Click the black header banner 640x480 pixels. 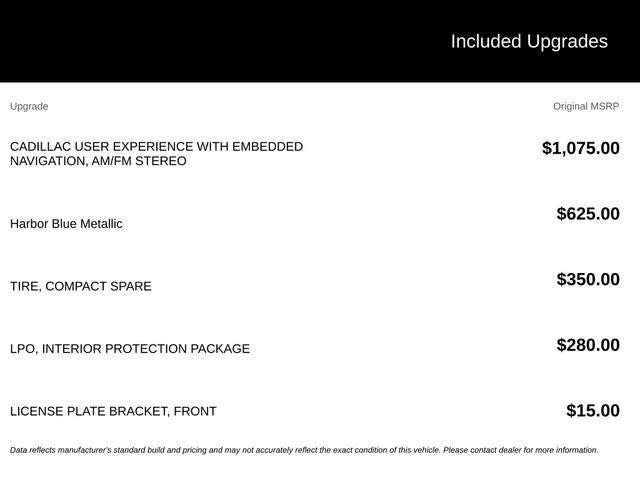point(320,41)
